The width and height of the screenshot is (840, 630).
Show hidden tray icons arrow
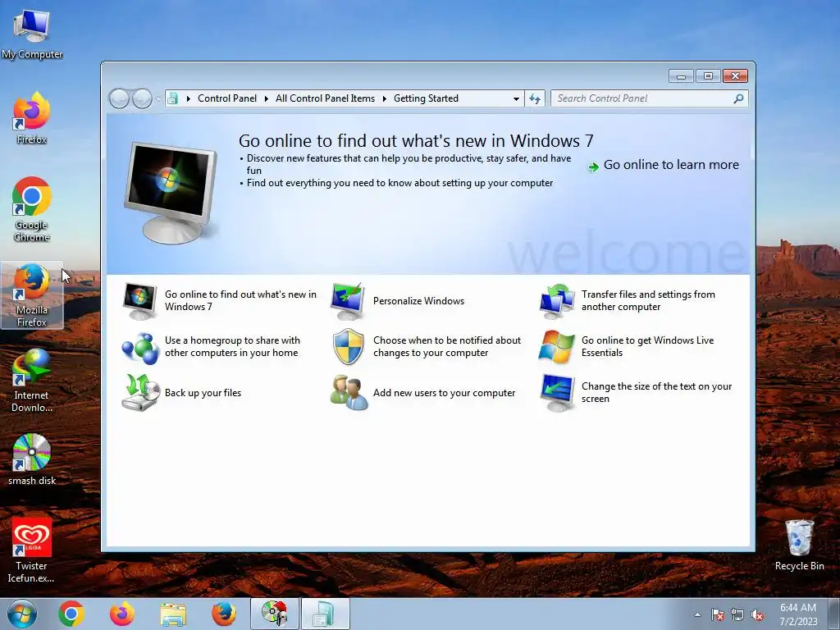[697, 614]
